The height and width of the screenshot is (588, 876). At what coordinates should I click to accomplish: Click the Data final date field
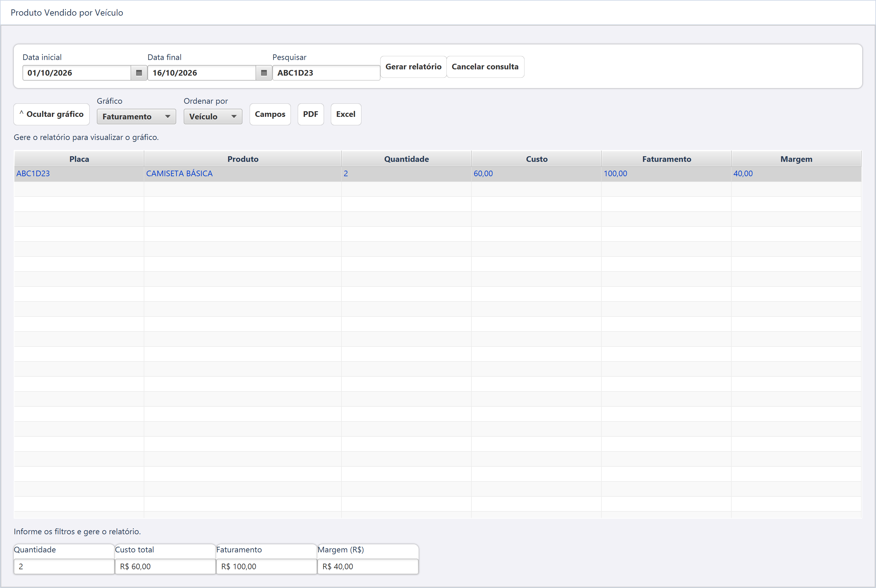[202, 73]
